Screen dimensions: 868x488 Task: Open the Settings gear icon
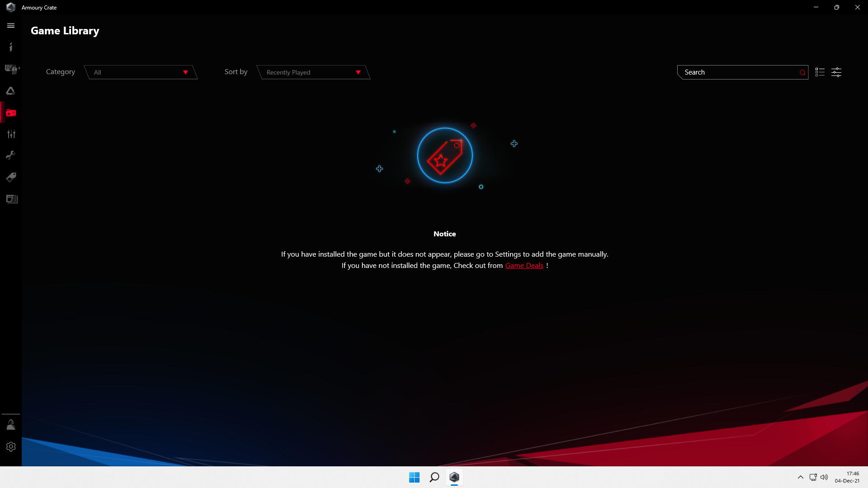point(11,446)
